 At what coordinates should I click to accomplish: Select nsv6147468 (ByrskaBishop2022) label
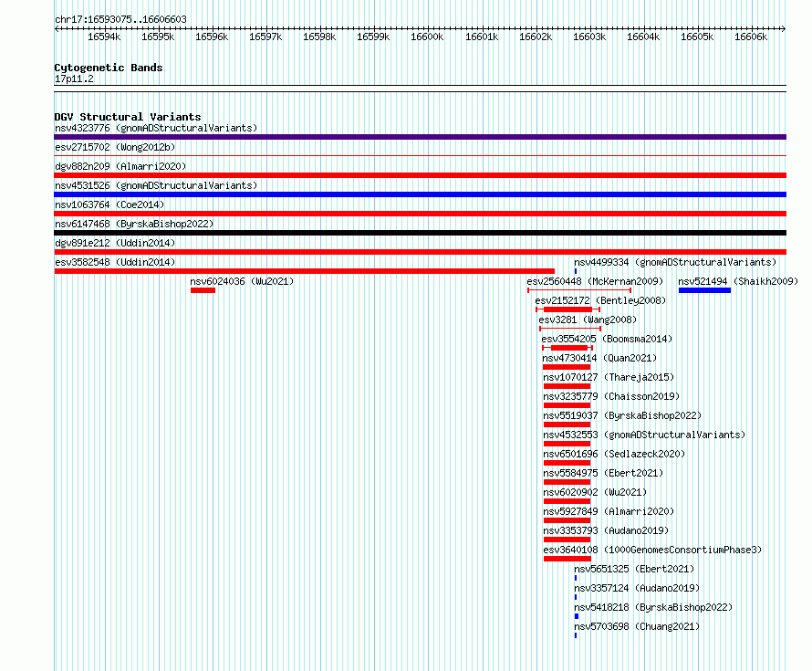pos(134,224)
